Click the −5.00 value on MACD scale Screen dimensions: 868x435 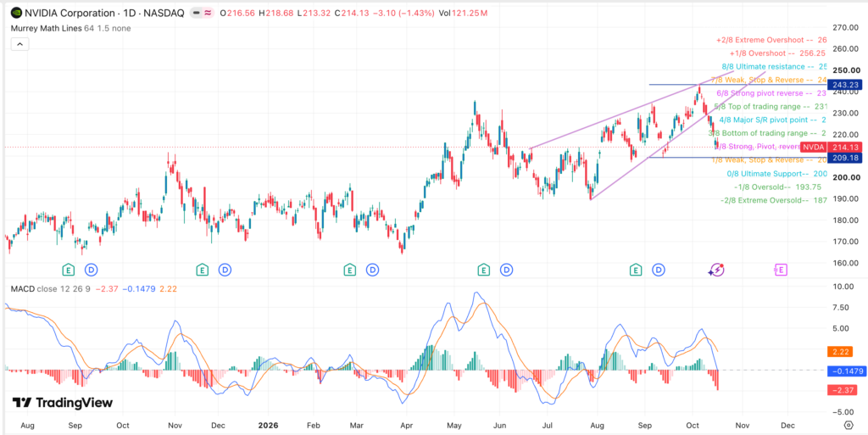[845, 412]
